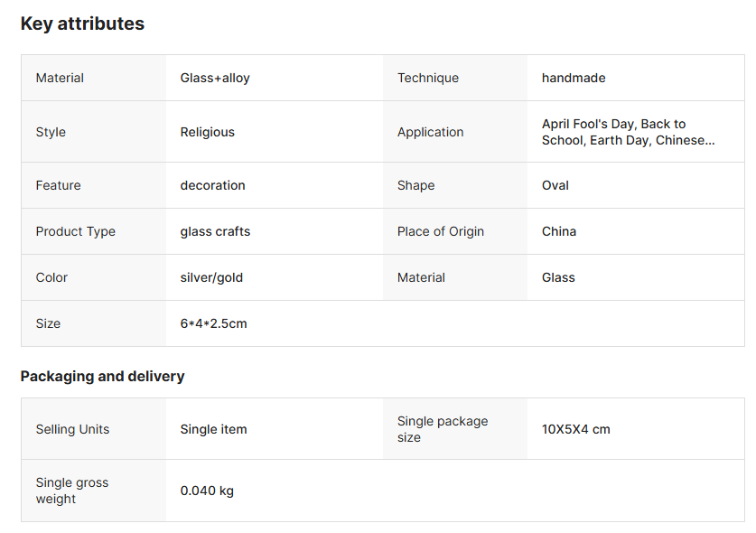Viewport: 756px width, 533px height.
Task: Click the Product Type label
Action: click(x=76, y=231)
